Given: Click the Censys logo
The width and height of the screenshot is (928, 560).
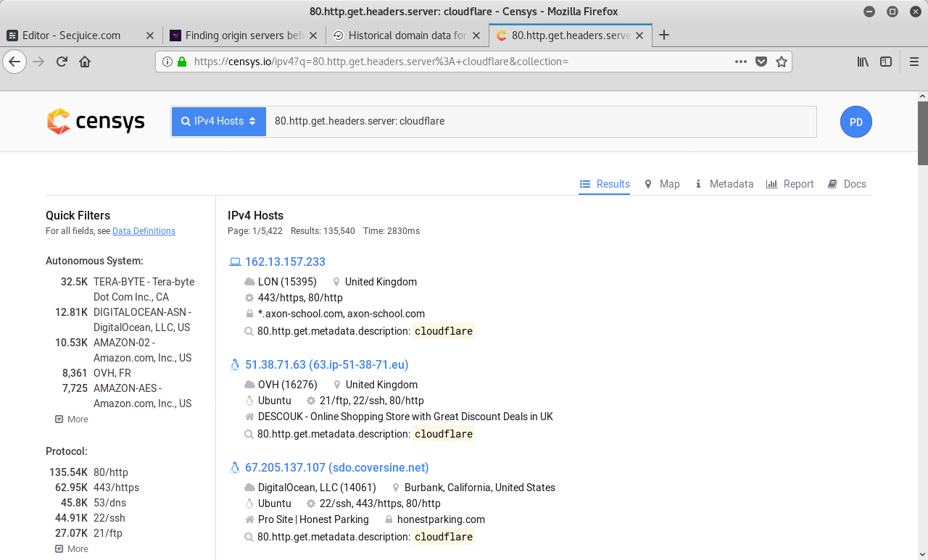Looking at the screenshot, I should (96, 122).
